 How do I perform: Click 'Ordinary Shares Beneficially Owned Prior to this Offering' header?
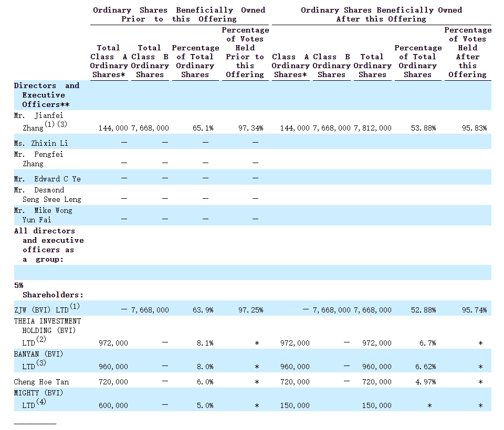pyautogui.click(x=179, y=15)
